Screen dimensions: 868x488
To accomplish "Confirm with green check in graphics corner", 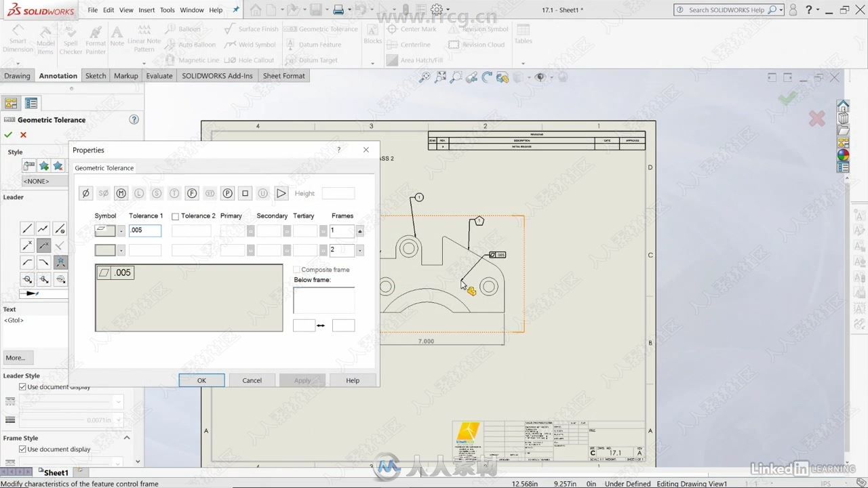I will click(x=787, y=99).
